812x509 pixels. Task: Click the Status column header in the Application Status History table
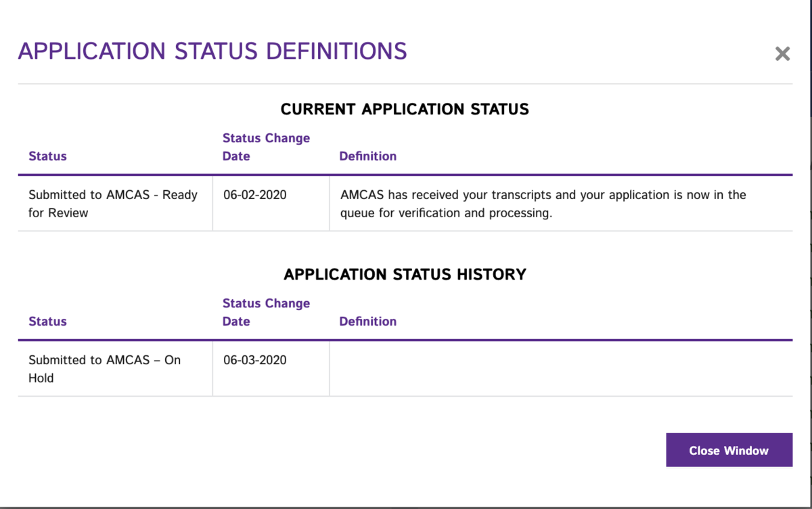point(47,322)
